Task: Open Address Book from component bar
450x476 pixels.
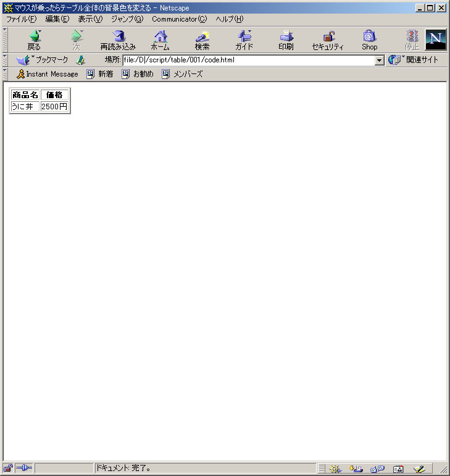Action: click(x=398, y=469)
